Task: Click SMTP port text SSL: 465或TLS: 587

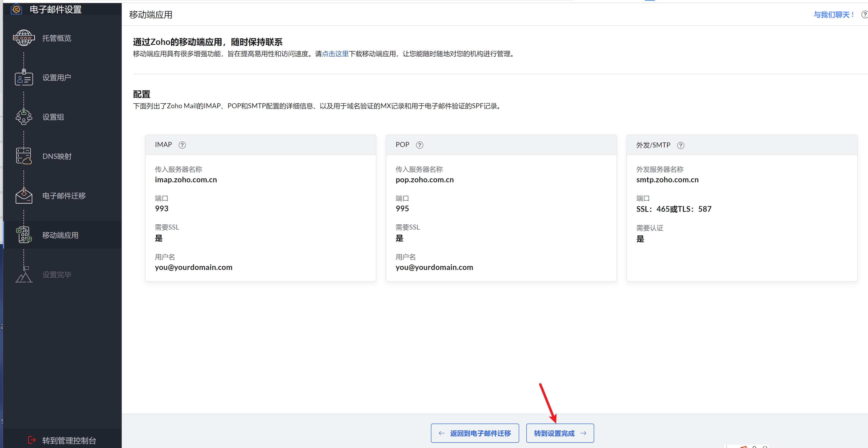Action: (674, 209)
